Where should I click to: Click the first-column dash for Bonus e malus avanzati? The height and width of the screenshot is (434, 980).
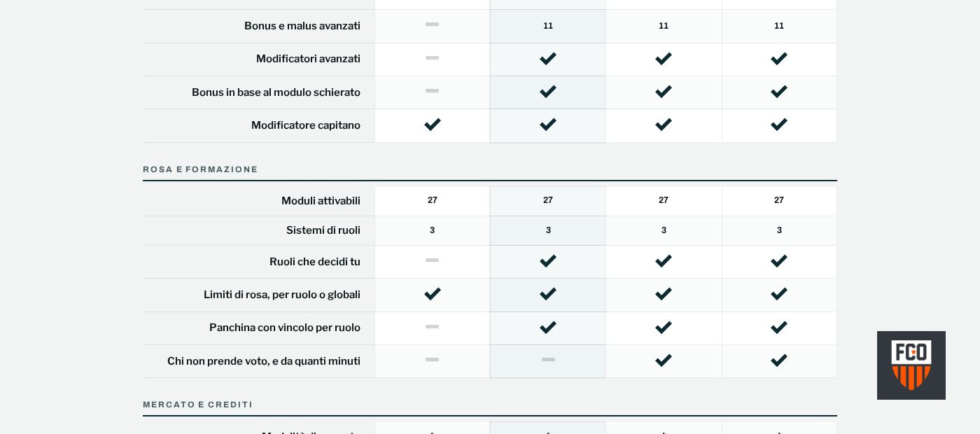tap(433, 24)
